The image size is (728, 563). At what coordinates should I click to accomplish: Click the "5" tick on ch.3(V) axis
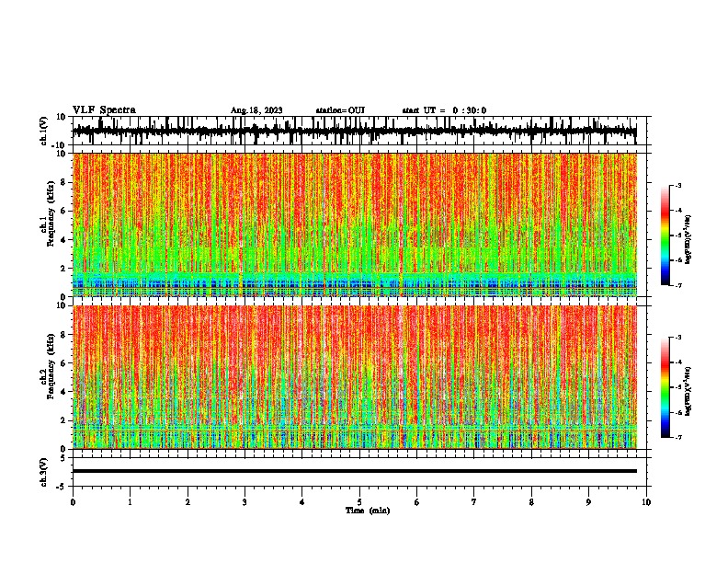pyautogui.click(x=63, y=458)
